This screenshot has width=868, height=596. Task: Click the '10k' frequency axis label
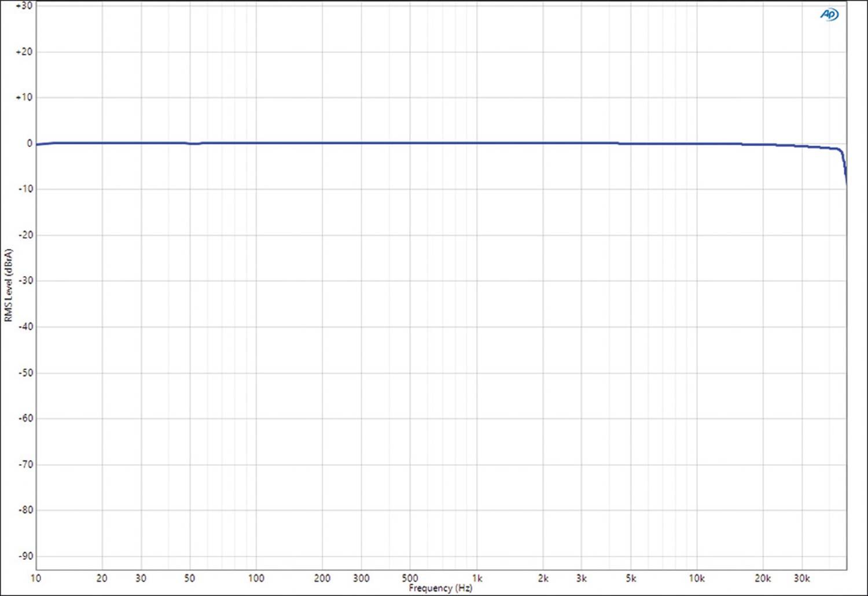[696, 578]
